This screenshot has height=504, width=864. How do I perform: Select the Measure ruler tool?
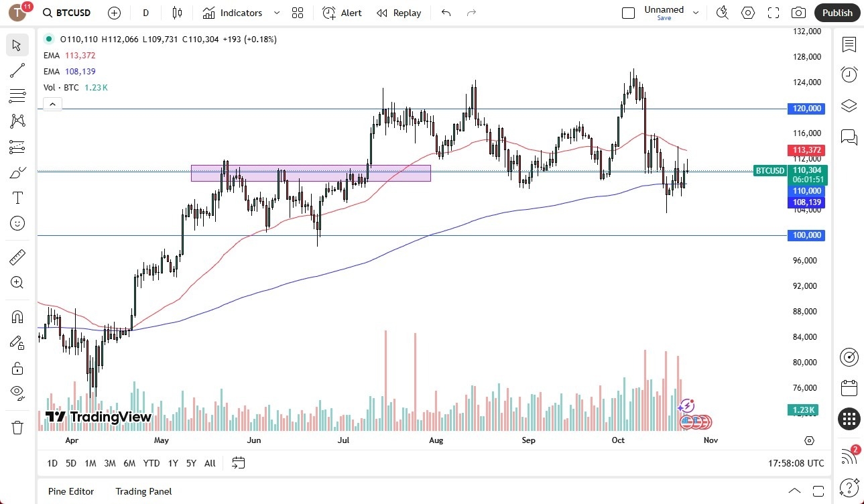coord(17,257)
